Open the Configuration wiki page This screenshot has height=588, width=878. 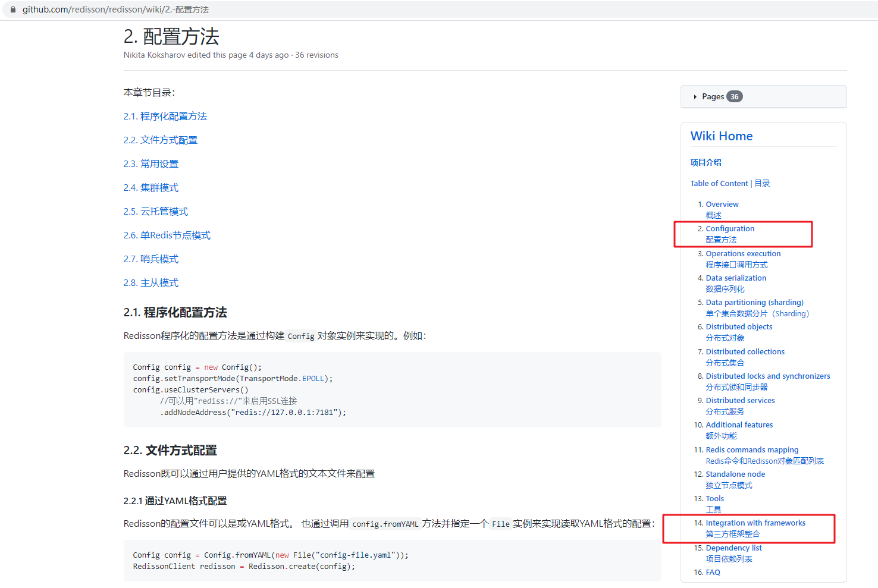(x=730, y=229)
